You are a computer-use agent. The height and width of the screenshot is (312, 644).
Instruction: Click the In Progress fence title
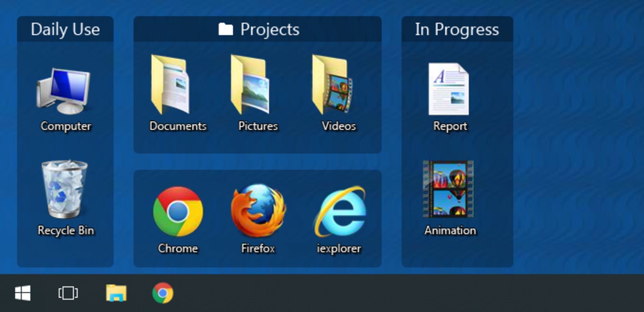click(457, 29)
